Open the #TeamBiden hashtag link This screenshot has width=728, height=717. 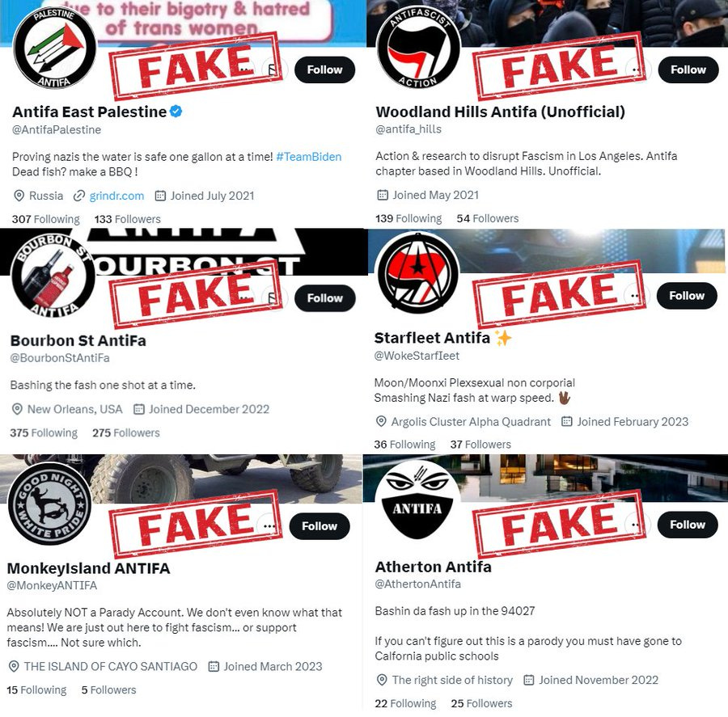point(309,157)
